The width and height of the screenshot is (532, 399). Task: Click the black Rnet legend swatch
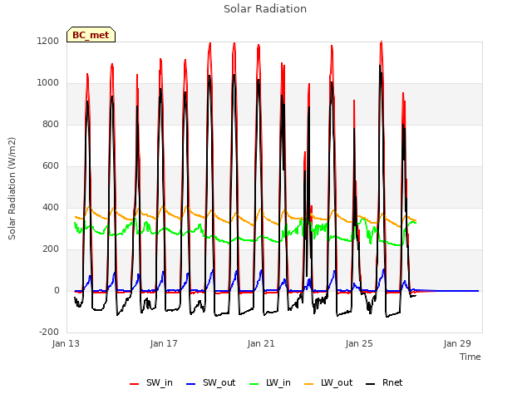[x=371, y=384]
